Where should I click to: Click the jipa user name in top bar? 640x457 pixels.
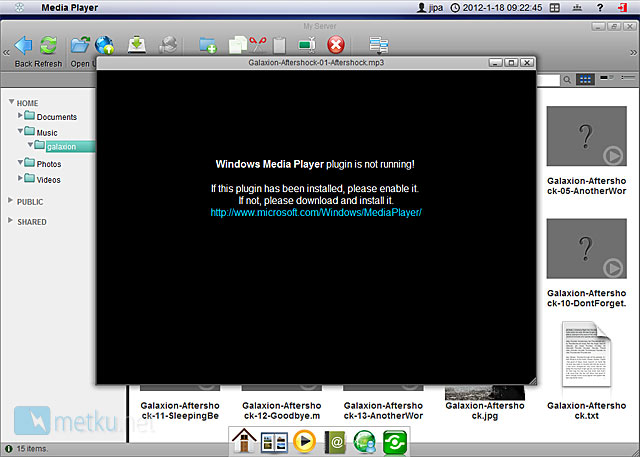[x=436, y=7]
